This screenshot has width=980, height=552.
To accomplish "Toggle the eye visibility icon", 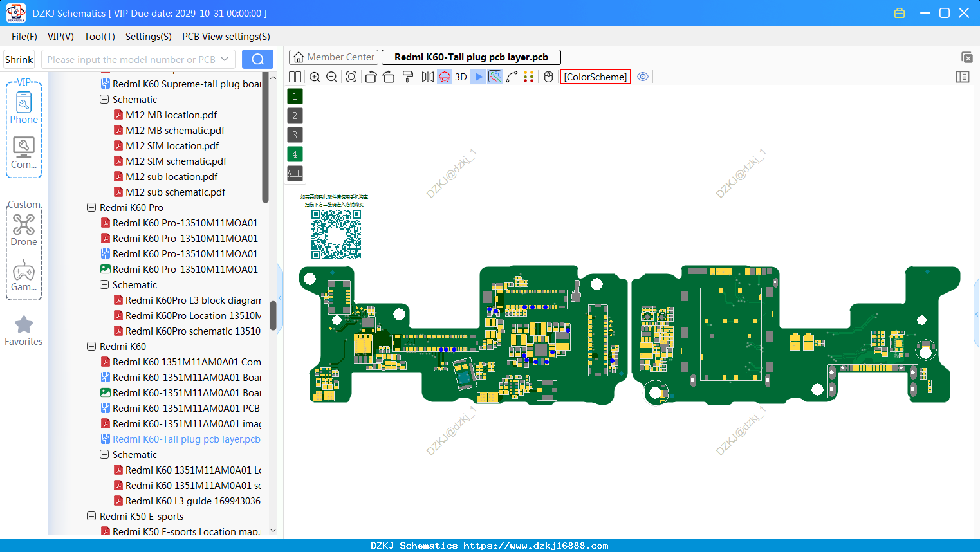I will pos(643,77).
